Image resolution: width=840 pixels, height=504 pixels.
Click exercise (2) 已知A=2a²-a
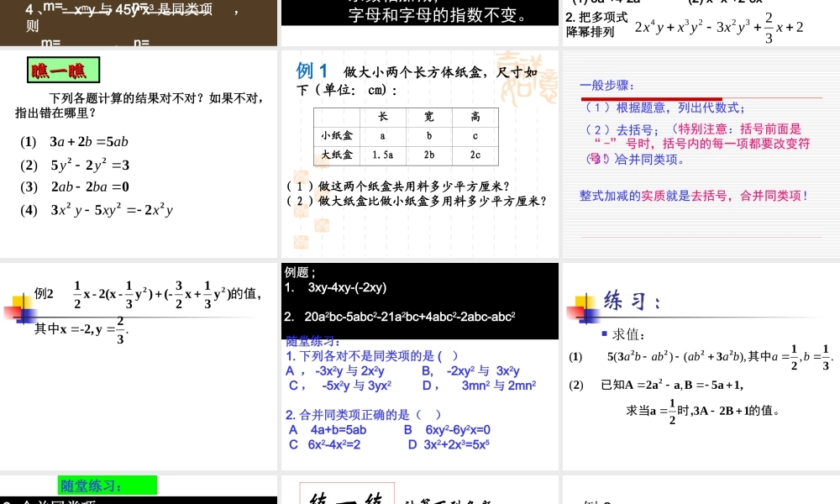point(656,385)
